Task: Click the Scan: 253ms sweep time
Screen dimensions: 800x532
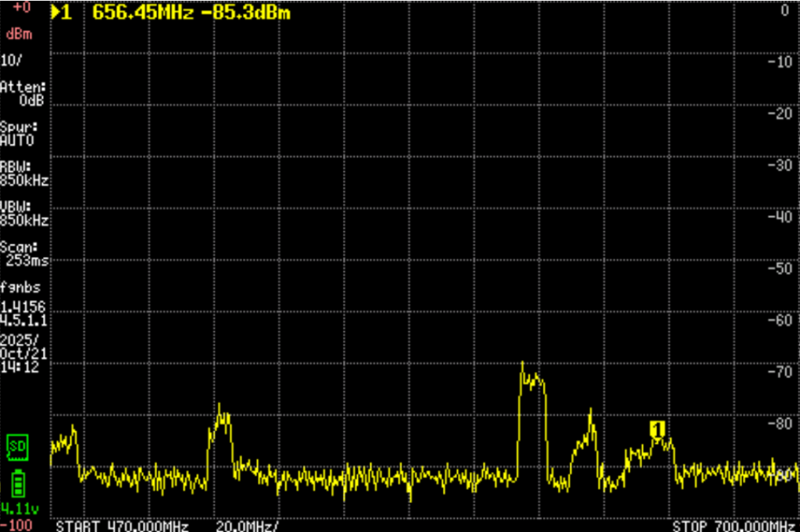Action: pyautogui.click(x=24, y=253)
